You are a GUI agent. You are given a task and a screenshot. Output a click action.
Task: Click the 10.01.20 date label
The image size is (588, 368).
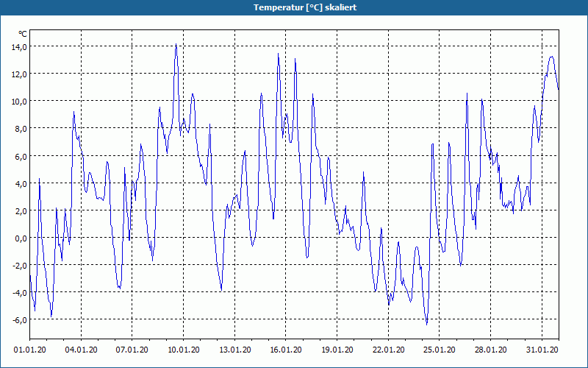tap(183, 350)
